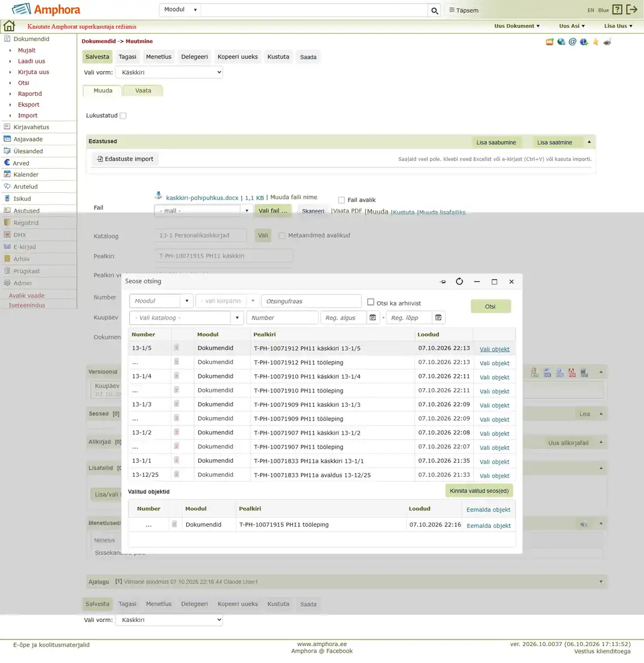Viewport: 644px width, 663px height.
Task: Refresh the Seose otsing dialog
Action: pos(459,281)
